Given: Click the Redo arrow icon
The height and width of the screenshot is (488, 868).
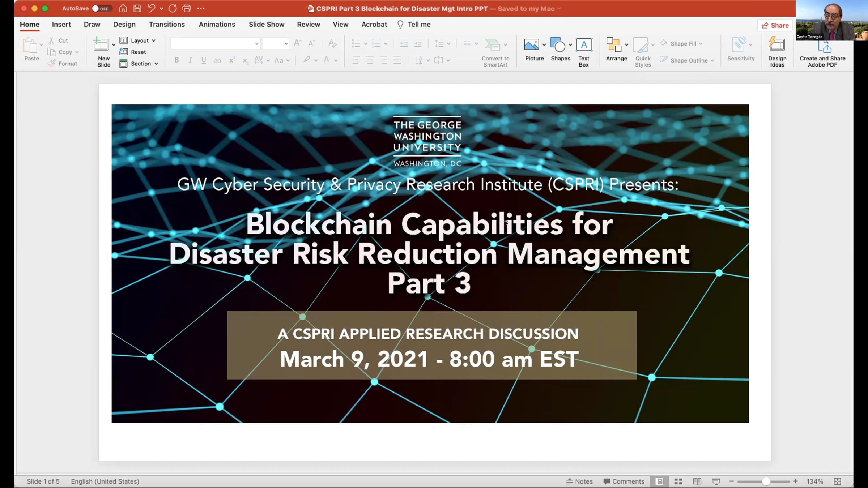Looking at the screenshot, I should 173,8.
